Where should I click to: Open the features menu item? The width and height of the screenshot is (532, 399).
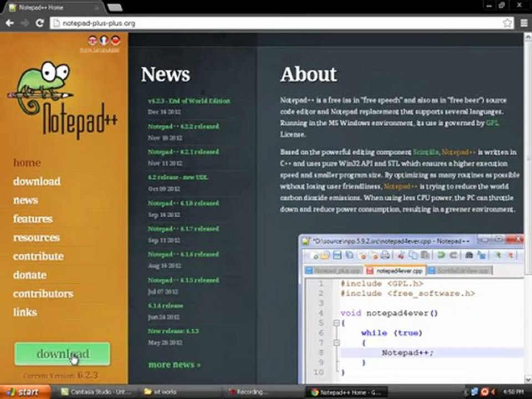(33, 219)
